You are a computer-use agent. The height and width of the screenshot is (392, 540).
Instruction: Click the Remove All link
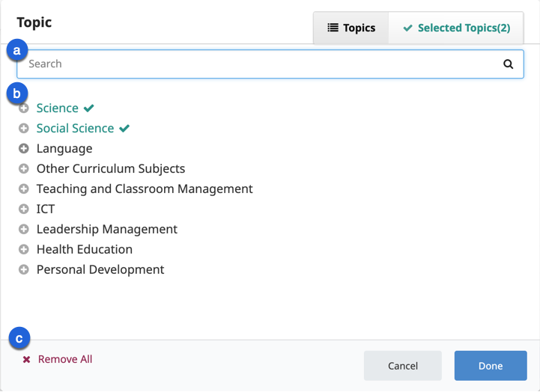pos(64,360)
